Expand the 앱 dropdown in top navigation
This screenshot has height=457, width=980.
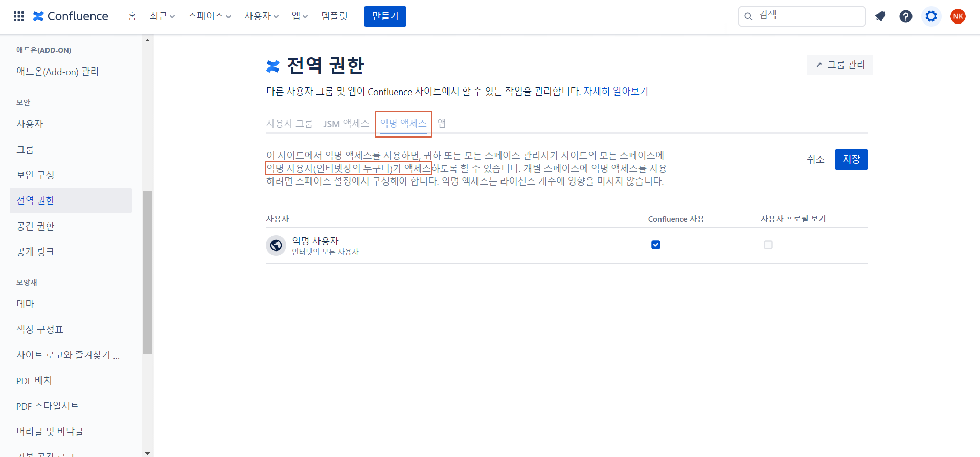(x=300, y=16)
